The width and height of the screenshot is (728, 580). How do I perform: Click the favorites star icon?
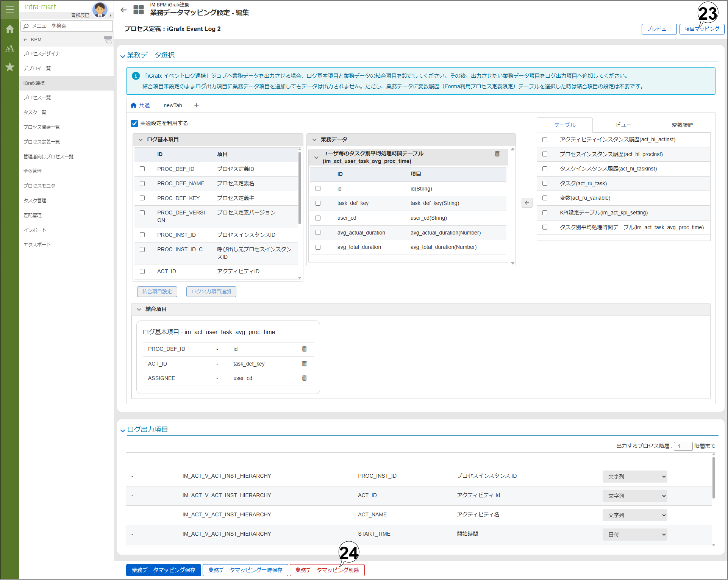pyautogui.click(x=10, y=67)
